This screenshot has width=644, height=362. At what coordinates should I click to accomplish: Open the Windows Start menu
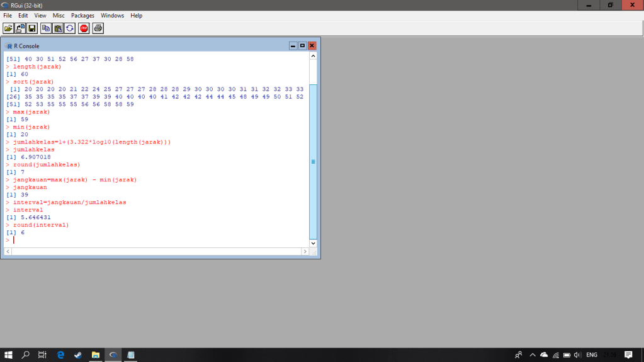pos(9,355)
